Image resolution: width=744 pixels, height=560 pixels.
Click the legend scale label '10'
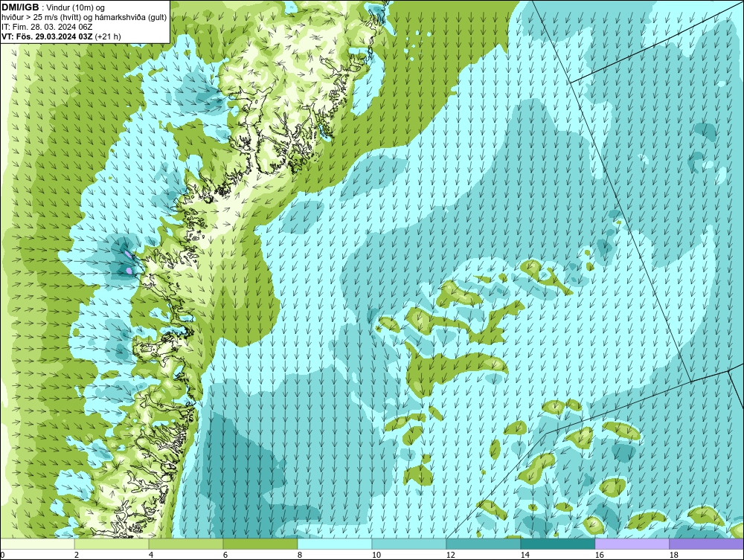376,555
